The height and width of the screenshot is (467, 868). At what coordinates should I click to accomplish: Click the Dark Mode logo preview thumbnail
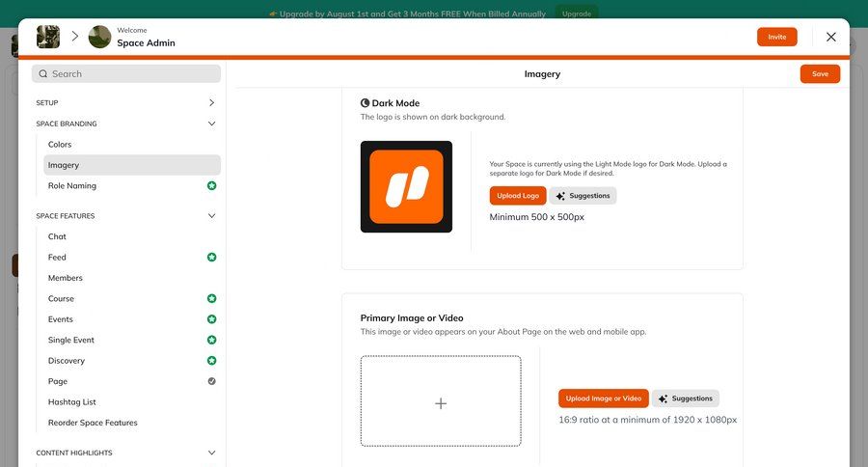(x=406, y=187)
